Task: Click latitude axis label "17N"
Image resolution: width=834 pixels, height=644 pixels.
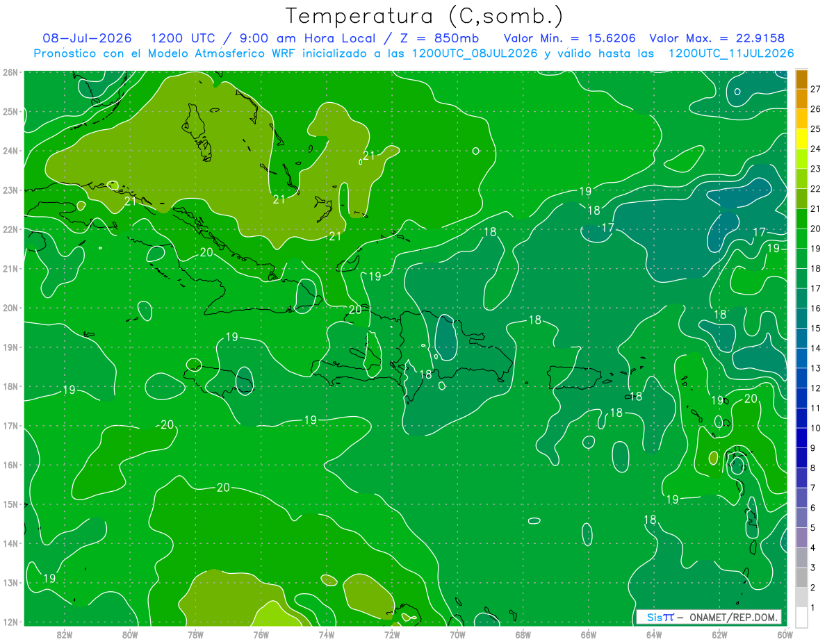Action: 10,425
